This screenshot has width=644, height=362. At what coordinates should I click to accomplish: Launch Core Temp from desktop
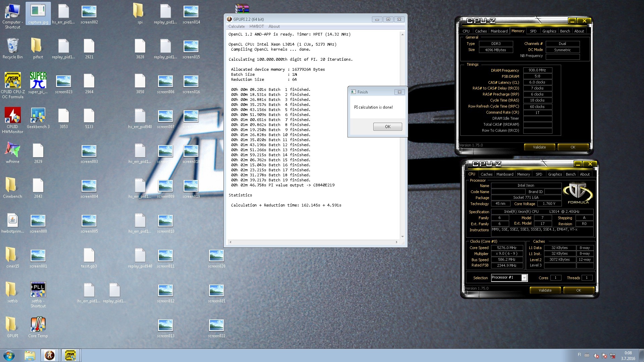pos(38,327)
